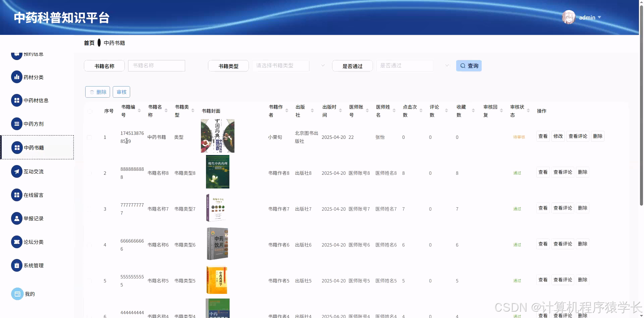
Task: Click inside the 书籍名称 input field
Action: 156,65
